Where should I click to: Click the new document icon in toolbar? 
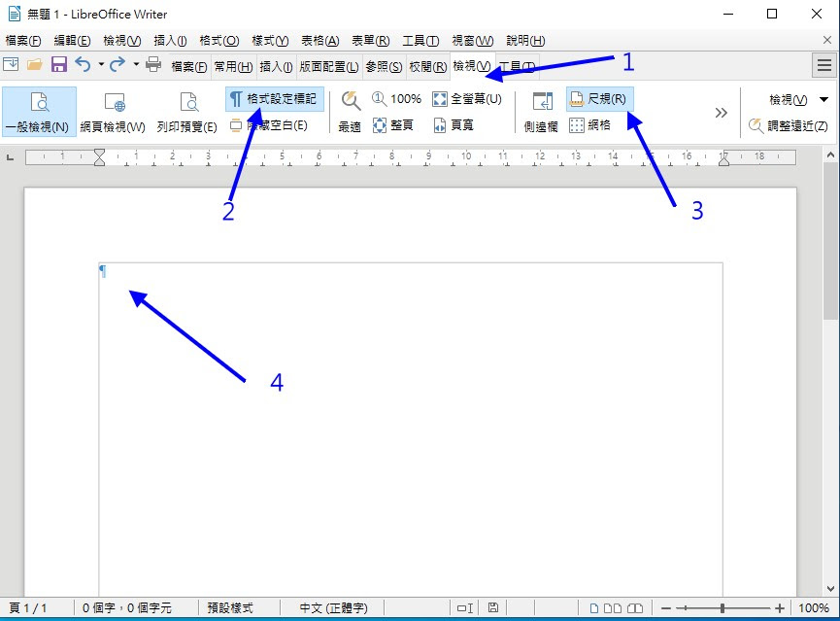pyautogui.click(x=11, y=64)
